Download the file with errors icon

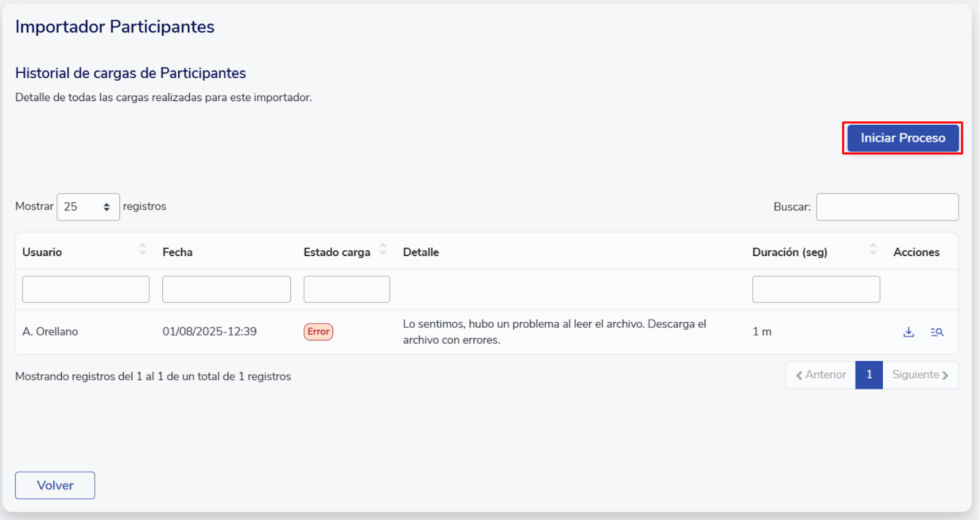click(x=908, y=332)
